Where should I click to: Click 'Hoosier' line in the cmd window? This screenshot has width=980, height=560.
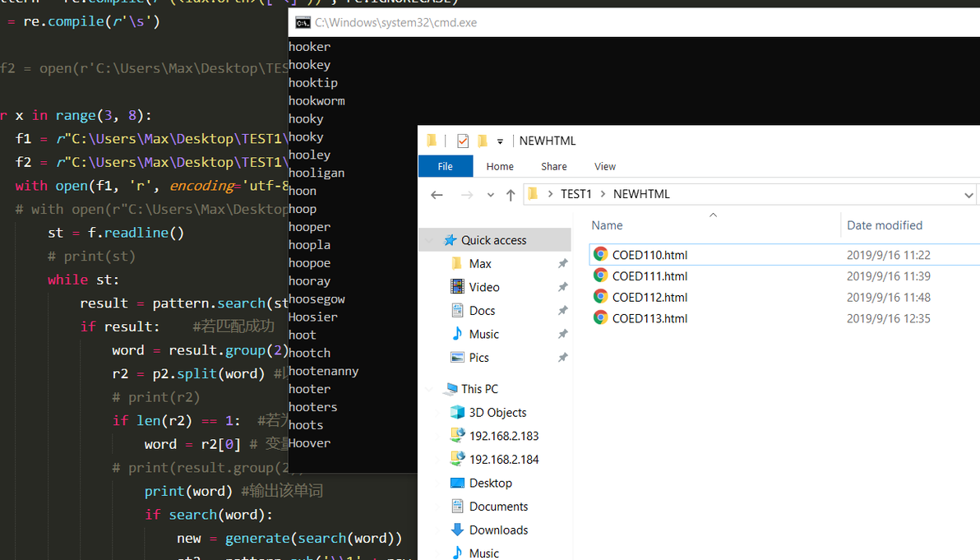(312, 317)
